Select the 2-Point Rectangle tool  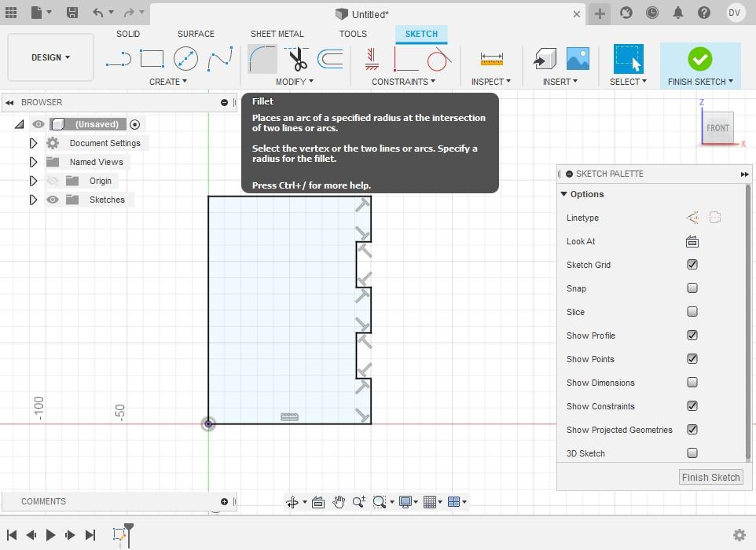(152, 59)
